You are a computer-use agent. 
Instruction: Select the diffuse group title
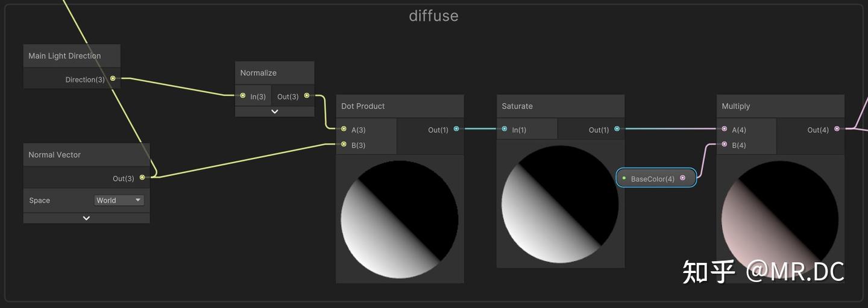click(x=433, y=16)
